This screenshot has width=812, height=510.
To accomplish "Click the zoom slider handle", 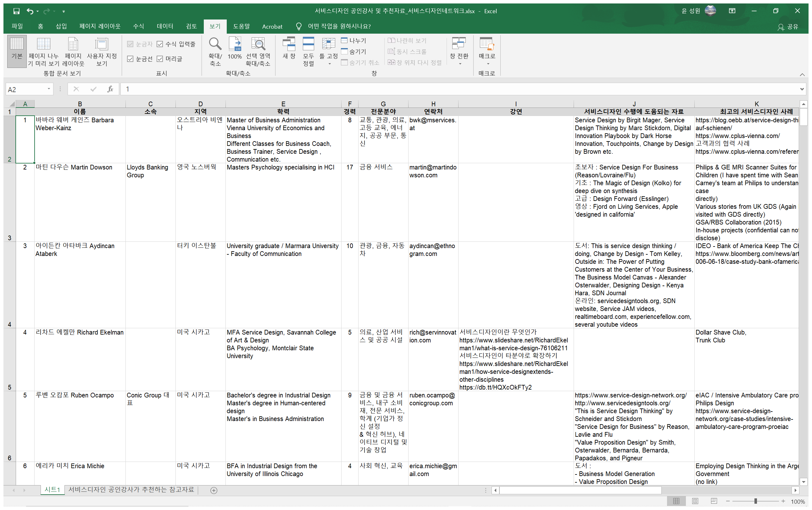I will pyautogui.click(x=756, y=501).
